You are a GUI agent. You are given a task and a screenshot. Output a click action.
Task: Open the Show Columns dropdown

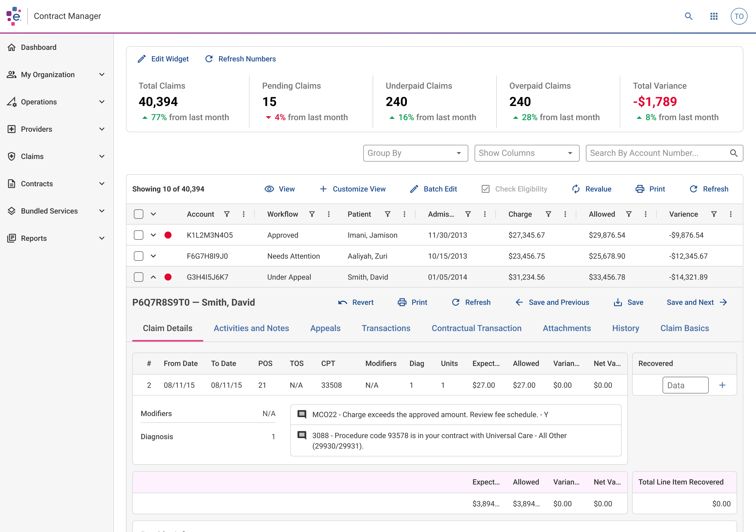pyautogui.click(x=527, y=153)
